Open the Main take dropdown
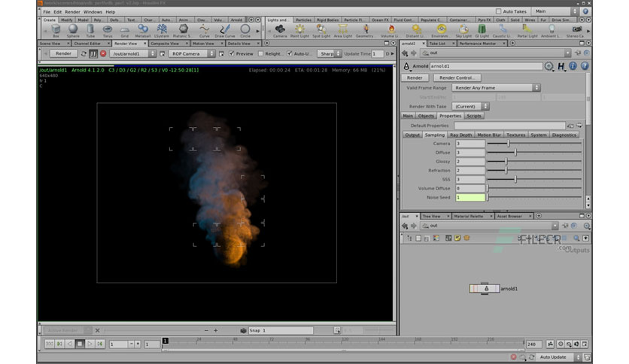This screenshot has width=629, height=364. [555, 11]
